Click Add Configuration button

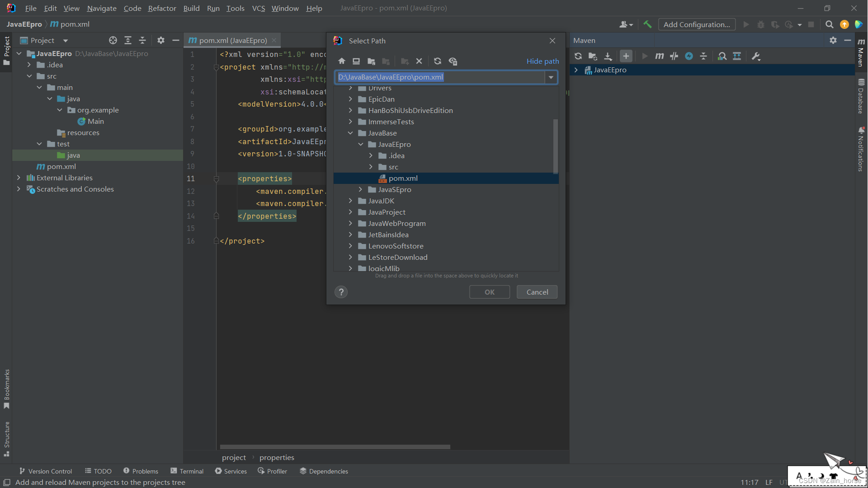[697, 24]
